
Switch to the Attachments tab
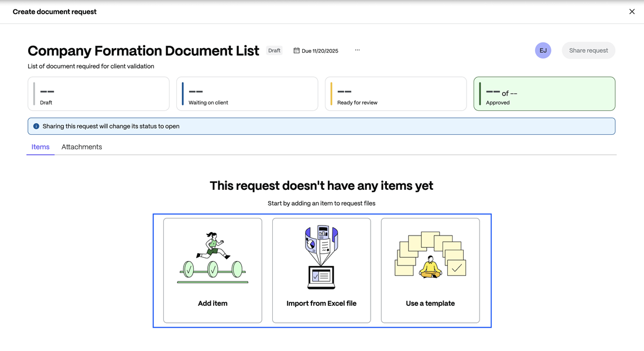pos(81,146)
